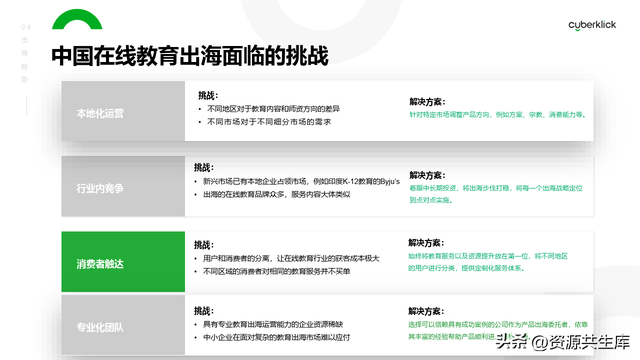
Task: Click 解决方案 heading in 行业内竞争 row
Action: pyautogui.click(x=427, y=175)
